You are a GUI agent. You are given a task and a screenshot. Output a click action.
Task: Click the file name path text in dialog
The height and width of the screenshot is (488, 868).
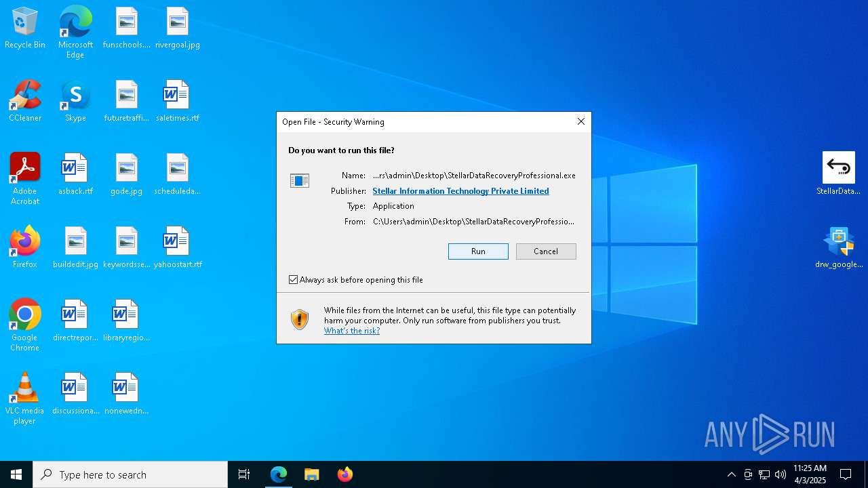coord(474,176)
